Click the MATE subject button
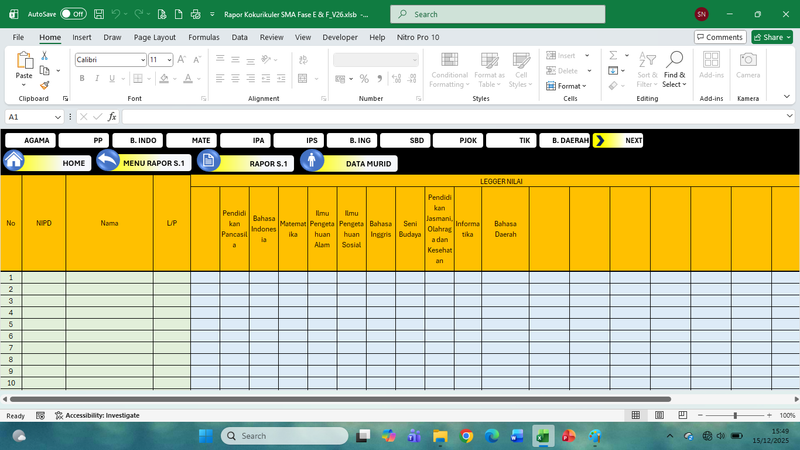The image size is (800, 450). (x=190, y=141)
